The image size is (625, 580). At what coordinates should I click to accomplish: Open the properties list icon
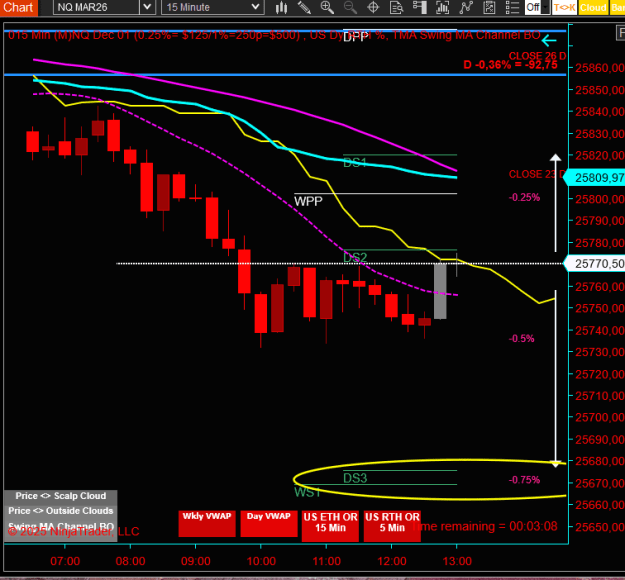point(512,7)
